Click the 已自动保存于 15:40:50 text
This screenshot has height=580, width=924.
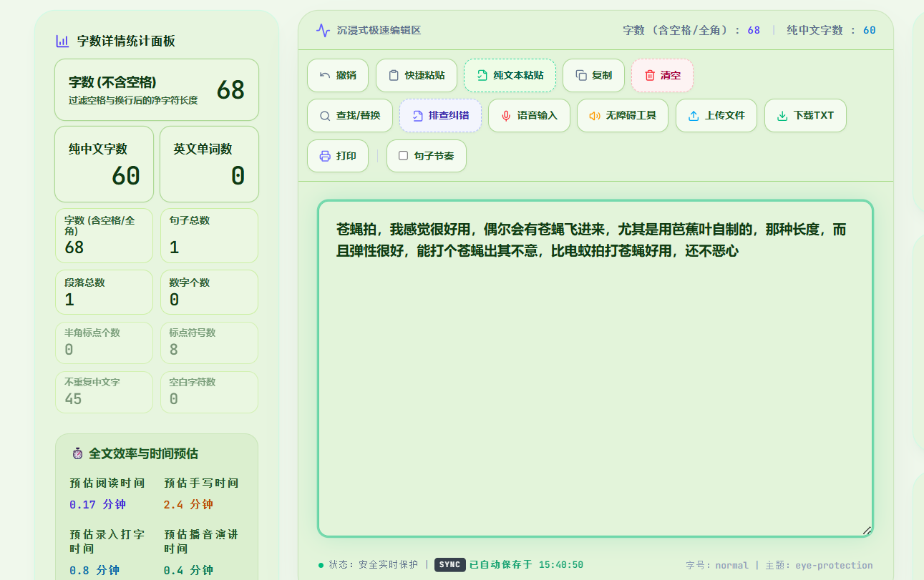coord(526,565)
